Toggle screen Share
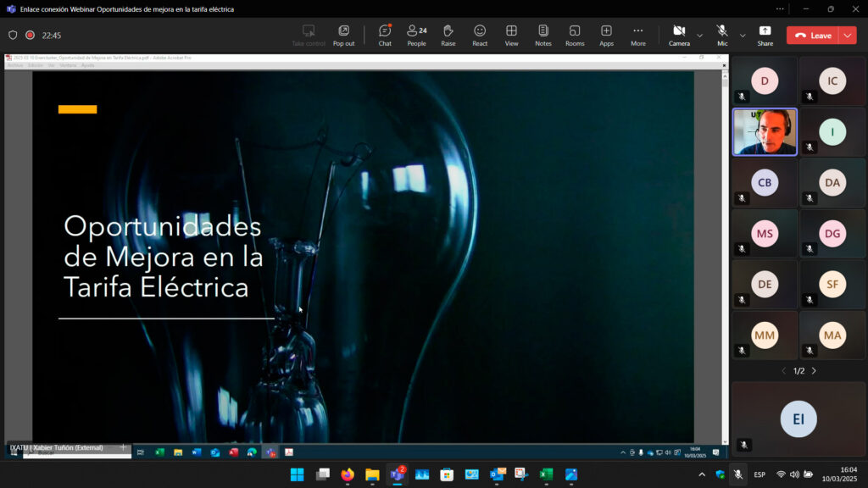The image size is (868, 488). [x=765, y=34]
